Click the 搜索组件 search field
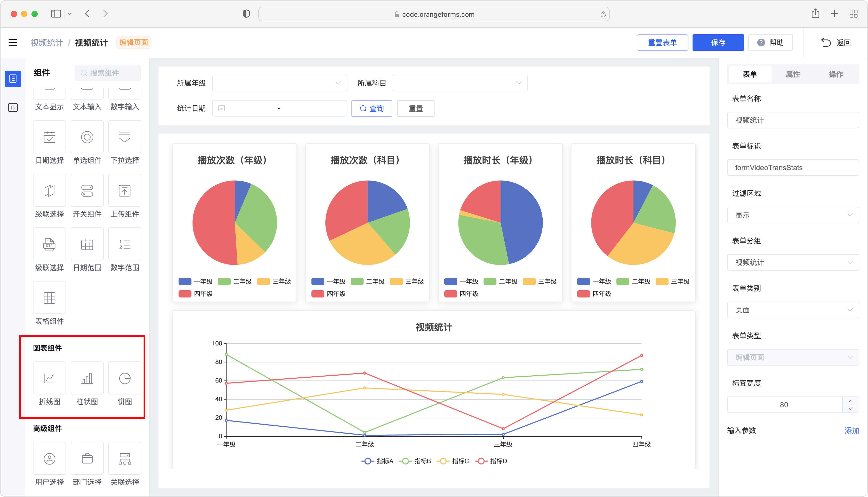The image size is (868, 497). pos(108,73)
